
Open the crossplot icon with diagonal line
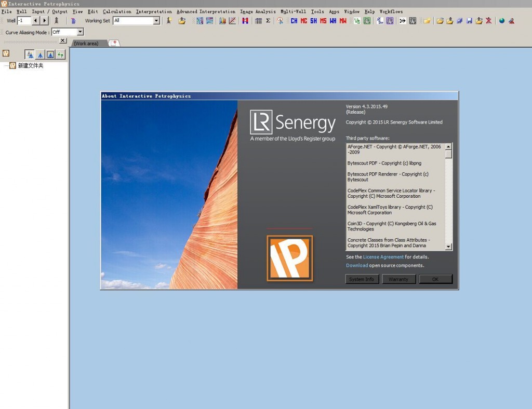tap(232, 21)
